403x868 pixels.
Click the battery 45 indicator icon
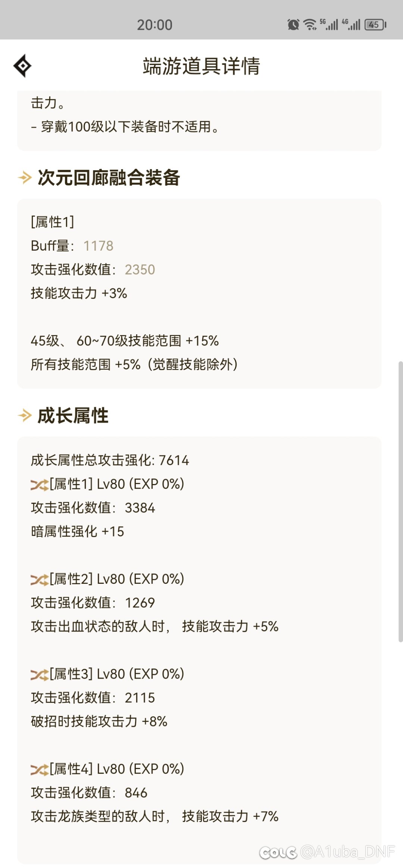(375, 25)
